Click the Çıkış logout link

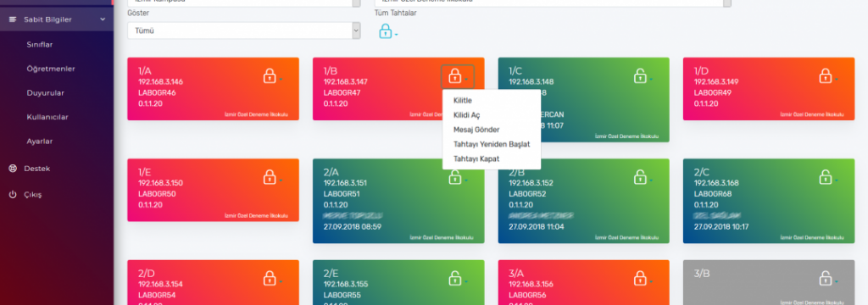[x=33, y=195]
